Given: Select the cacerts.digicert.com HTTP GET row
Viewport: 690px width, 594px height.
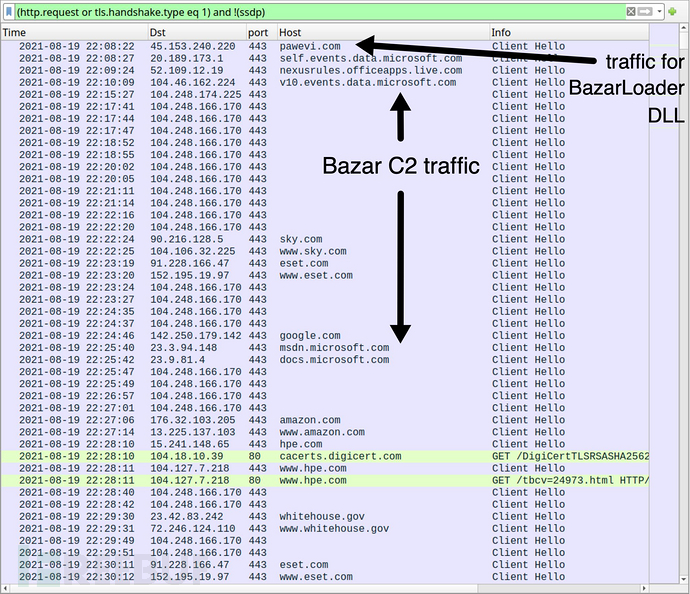Looking at the screenshot, I should pyautogui.click(x=325, y=456).
